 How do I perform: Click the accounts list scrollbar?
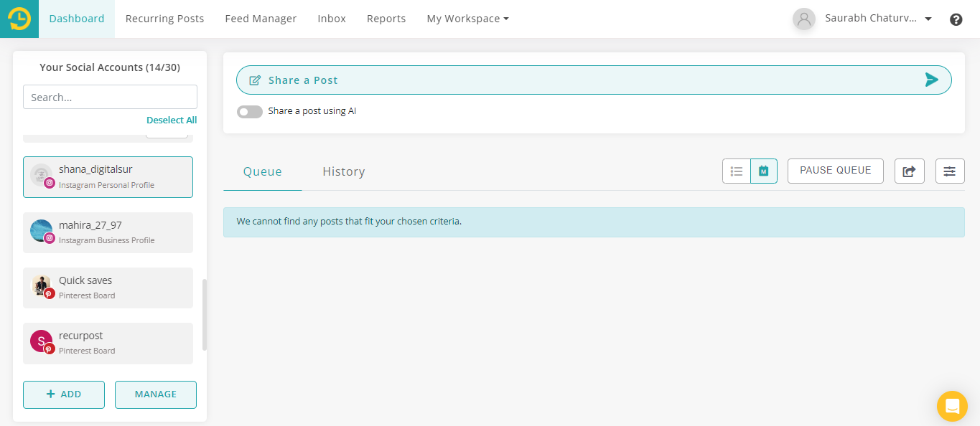205,315
